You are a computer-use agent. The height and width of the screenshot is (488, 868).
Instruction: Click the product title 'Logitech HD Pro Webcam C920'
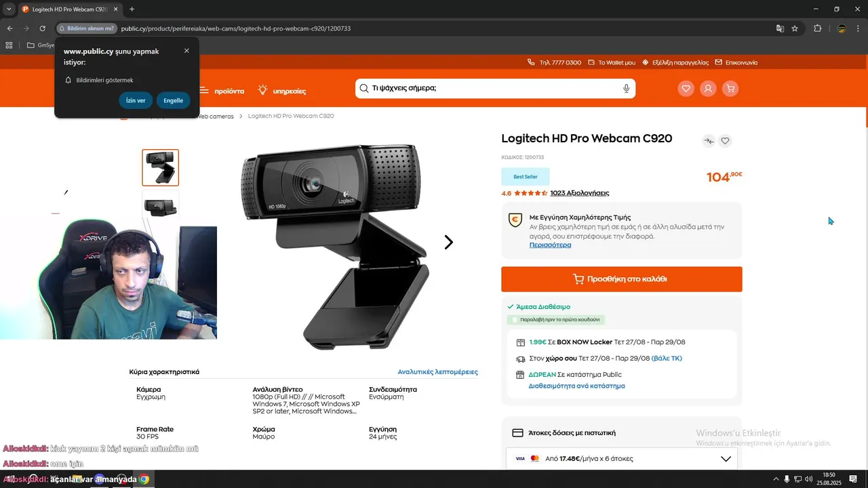pos(587,139)
